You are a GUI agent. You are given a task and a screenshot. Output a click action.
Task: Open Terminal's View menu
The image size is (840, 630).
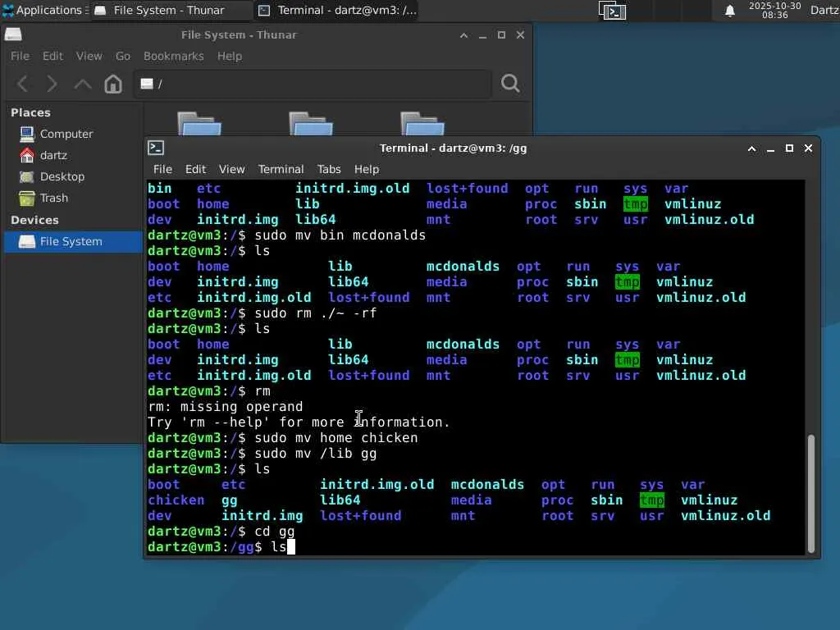tap(231, 169)
